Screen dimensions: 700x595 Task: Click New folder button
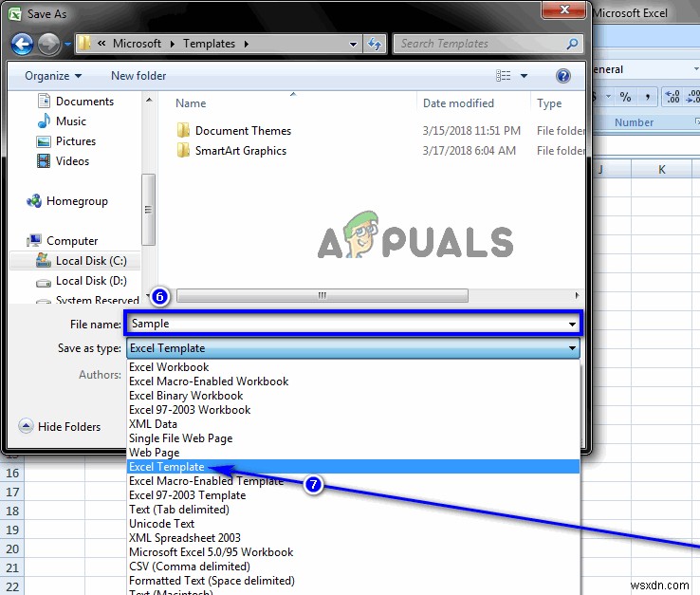pos(138,76)
